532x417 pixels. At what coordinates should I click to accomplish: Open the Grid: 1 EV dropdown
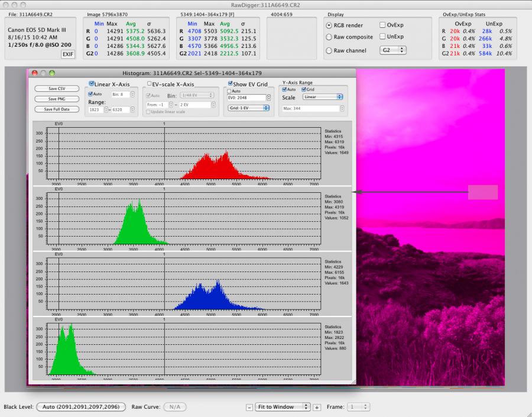pos(248,108)
